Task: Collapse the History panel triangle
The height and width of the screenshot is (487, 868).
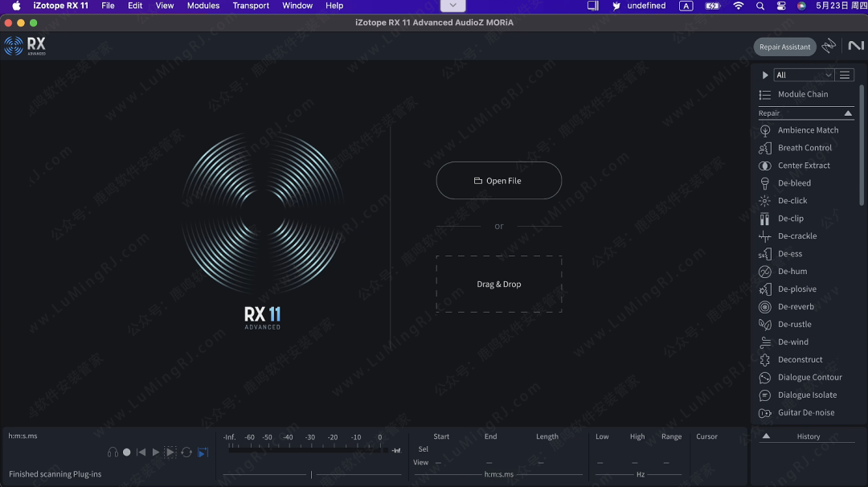Action: 766,436
